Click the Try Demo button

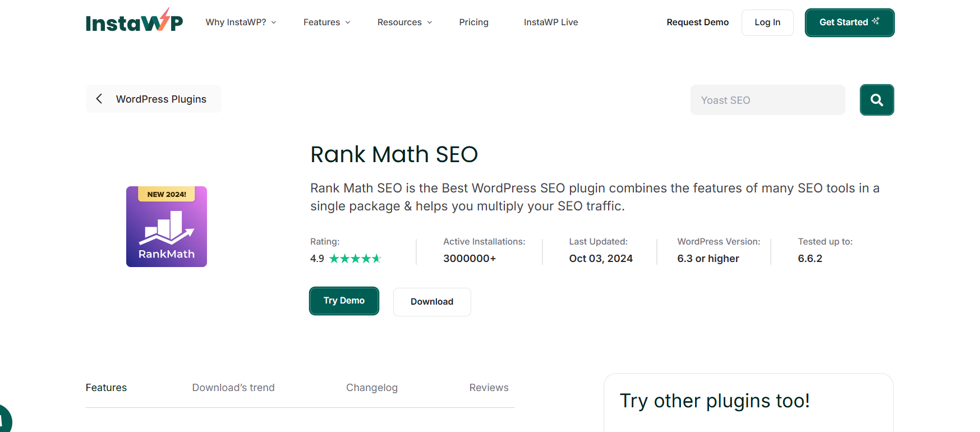click(344, 301)
